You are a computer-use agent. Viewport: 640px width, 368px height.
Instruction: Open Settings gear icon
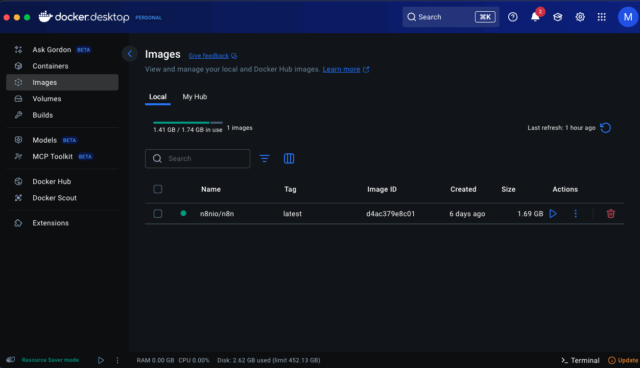(x=580, y=17)
